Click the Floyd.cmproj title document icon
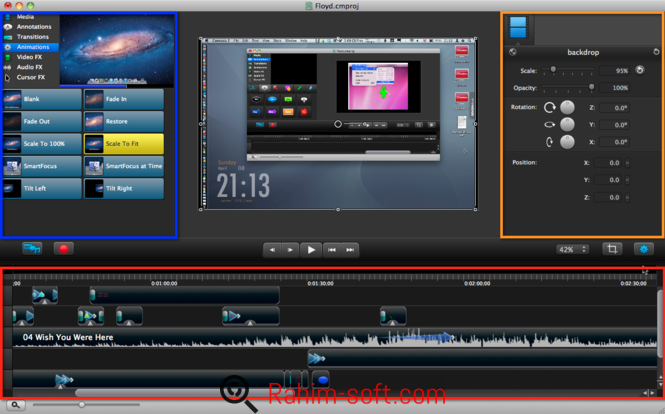The height and width of the screenshot is (414, 665). click(309, 6)
